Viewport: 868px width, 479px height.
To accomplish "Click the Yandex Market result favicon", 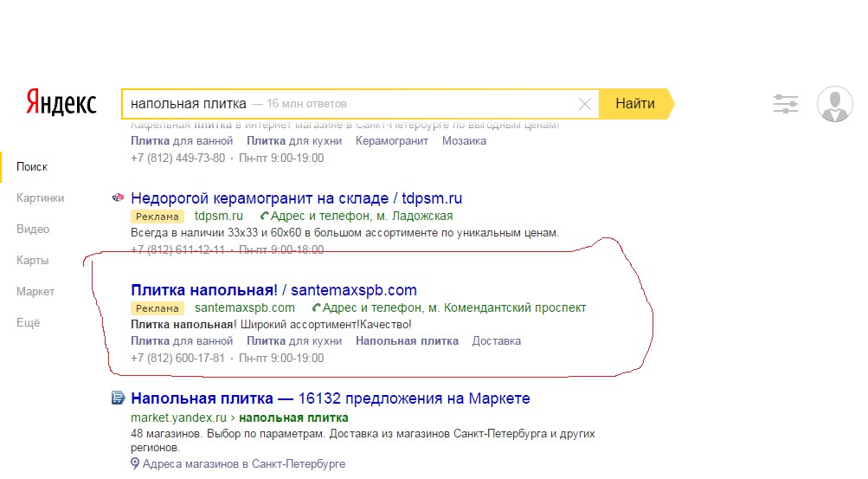I will pos(118,398).
